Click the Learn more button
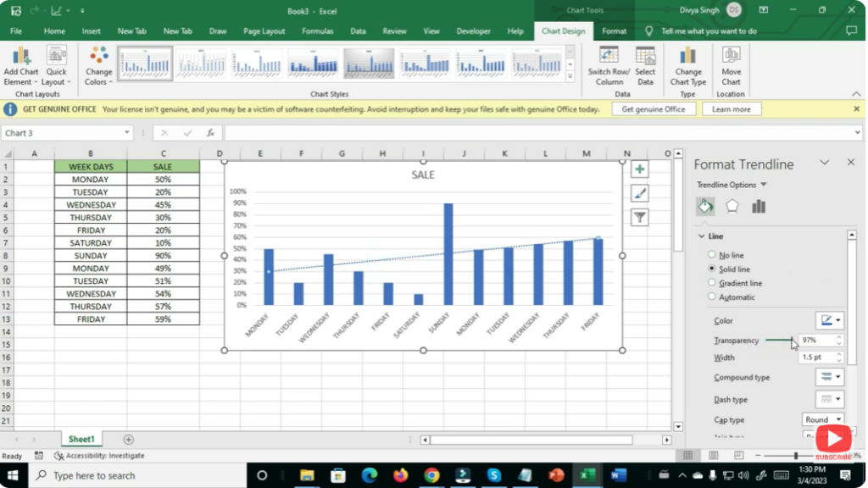 pos(731,109)
